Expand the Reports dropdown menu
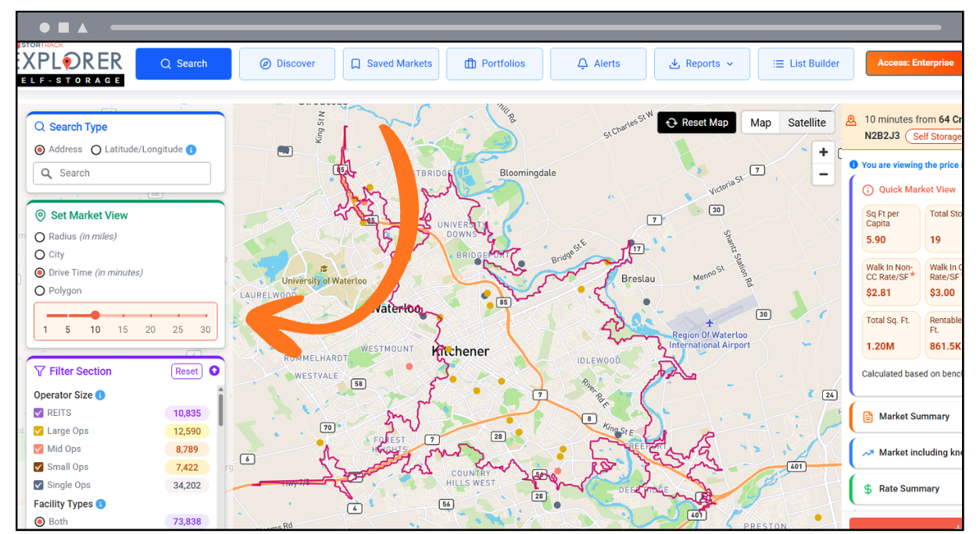This screenshot has width=980, height=534. 702,64
